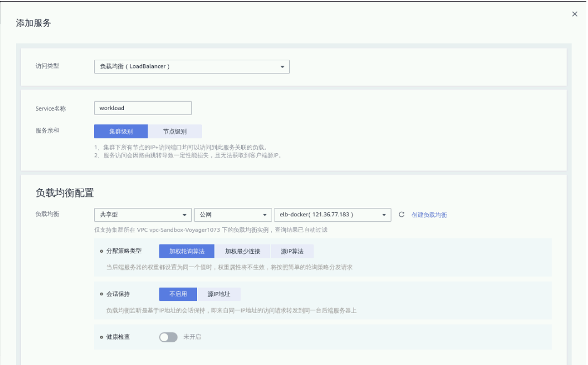This screenshot has width=588, height=365.
Task: Choose 加权最少连接 allocation policy
Action: [x=242, y=251]
